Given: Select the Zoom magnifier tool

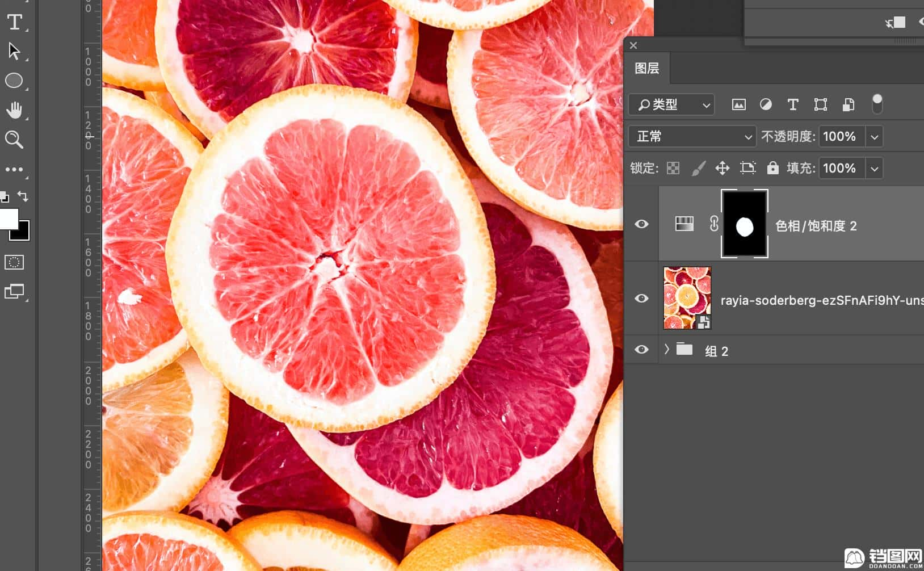Looking at the screenshot, I should click(x=14, y=140).
